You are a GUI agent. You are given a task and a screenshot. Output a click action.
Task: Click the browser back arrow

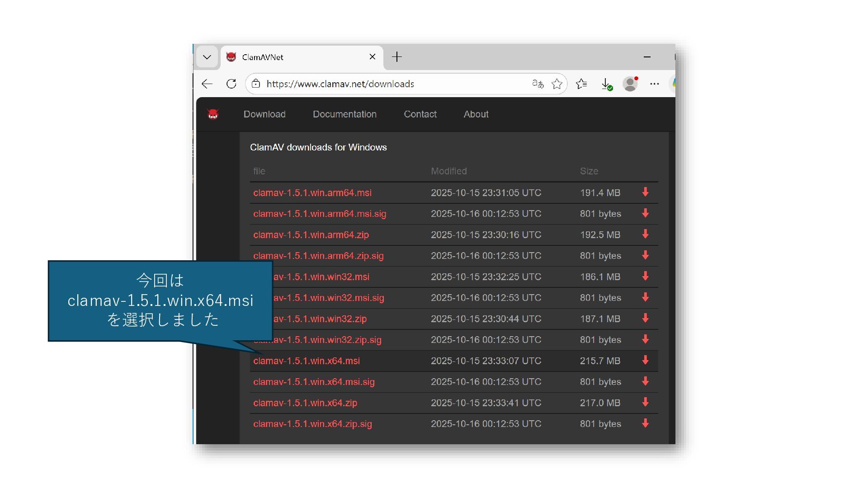[x=207, y=84]
